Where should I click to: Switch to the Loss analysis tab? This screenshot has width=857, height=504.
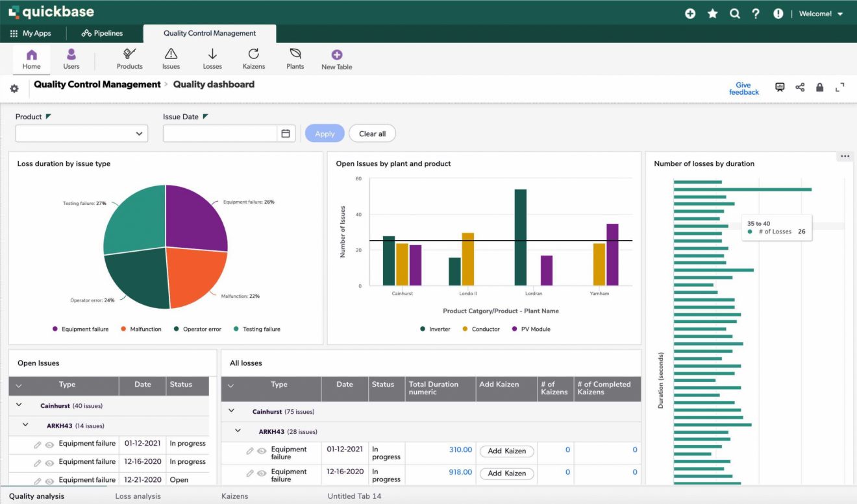[x=138, y=496]
